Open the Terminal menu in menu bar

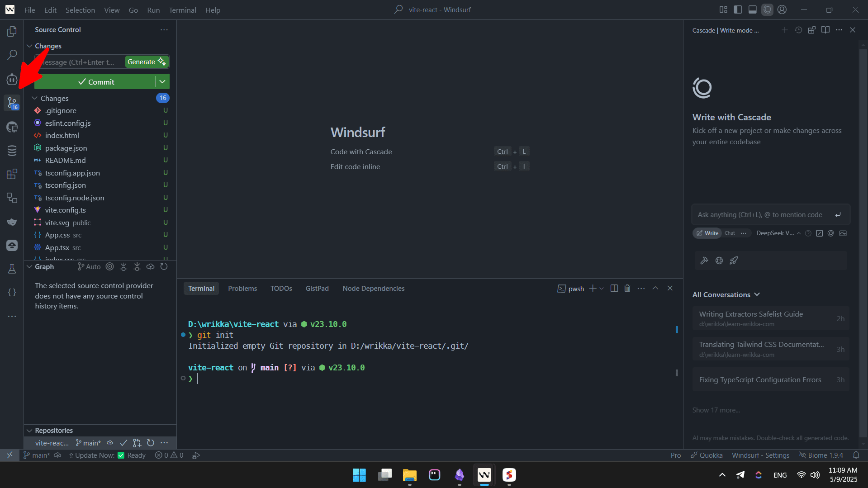[x=182, y=10]
